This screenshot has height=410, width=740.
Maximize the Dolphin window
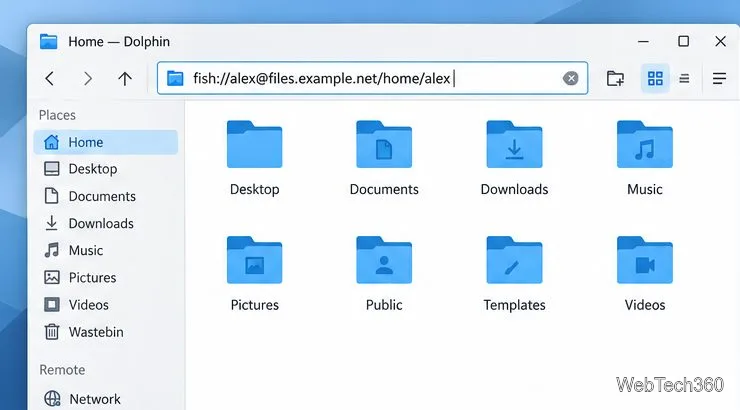point(683,42)
